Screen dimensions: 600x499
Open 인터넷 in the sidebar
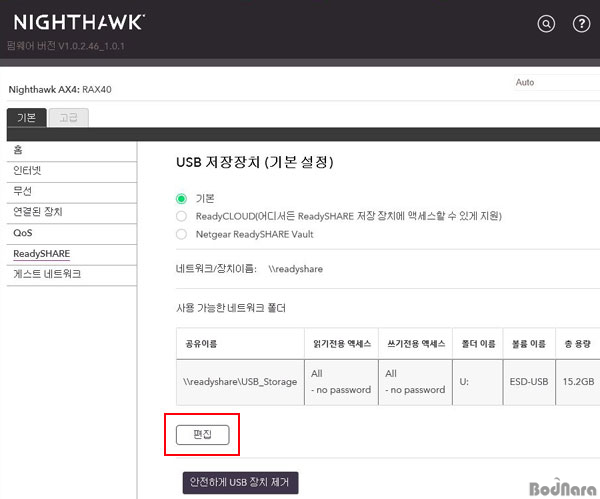(72, 171)
